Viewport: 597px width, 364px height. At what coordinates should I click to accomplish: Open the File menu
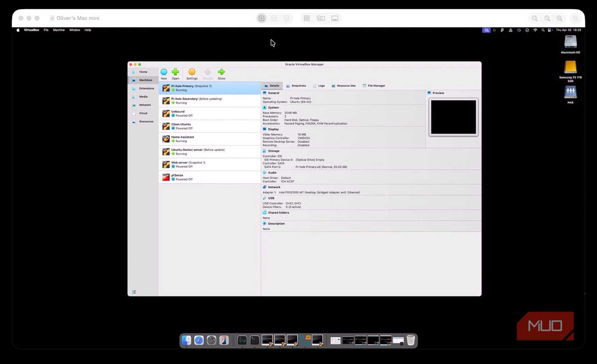(x=46, y=30)
